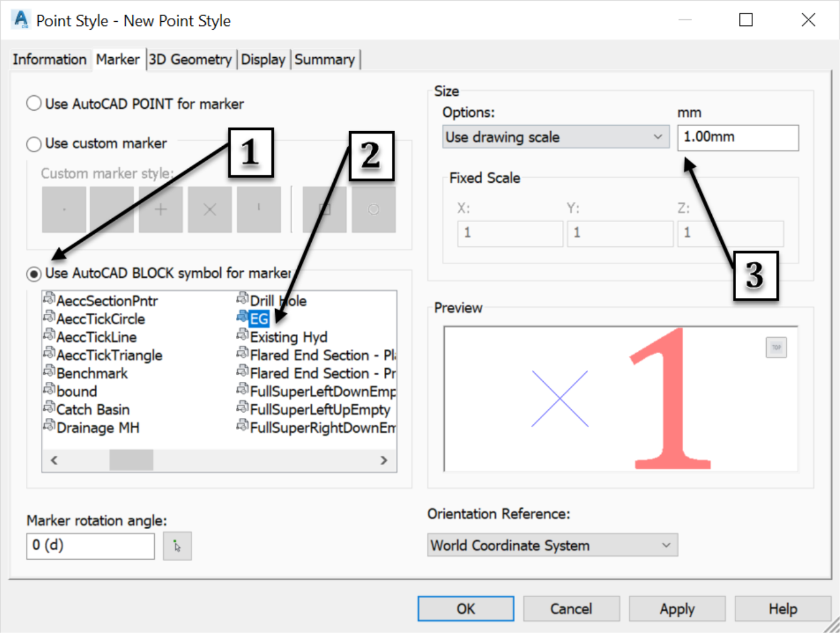Click the preview view cube icon
The image size is (840, 633).
[776, 348]
